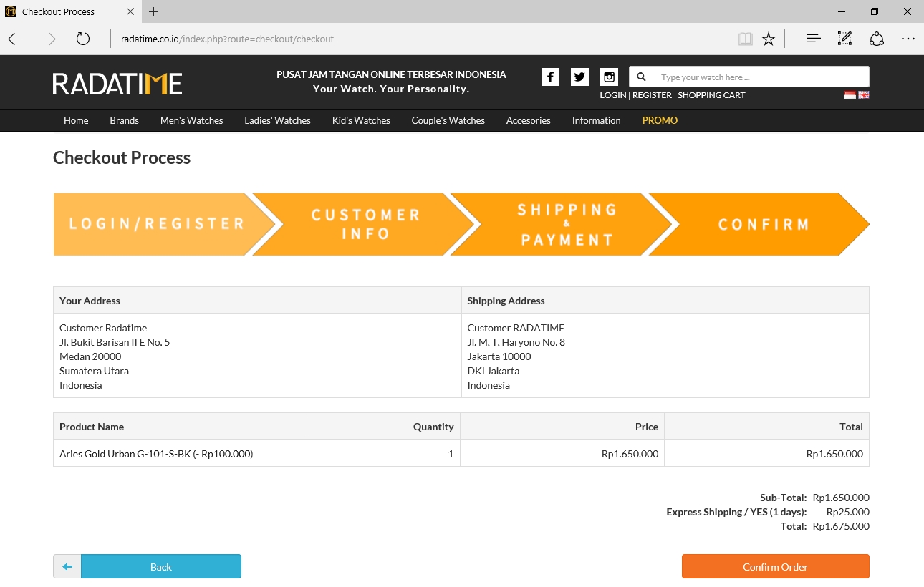This screenshot has width=924, height=587.
Task: Open Radatime Twitter page icon
Action: pyautogui.click(x=579, y=77)
